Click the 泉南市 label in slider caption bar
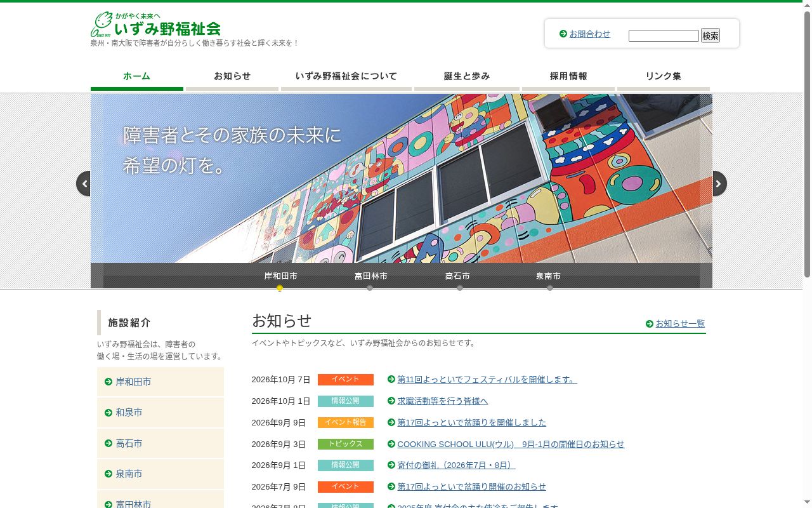This screenshot has width=812, height=508. click(548, 276)
